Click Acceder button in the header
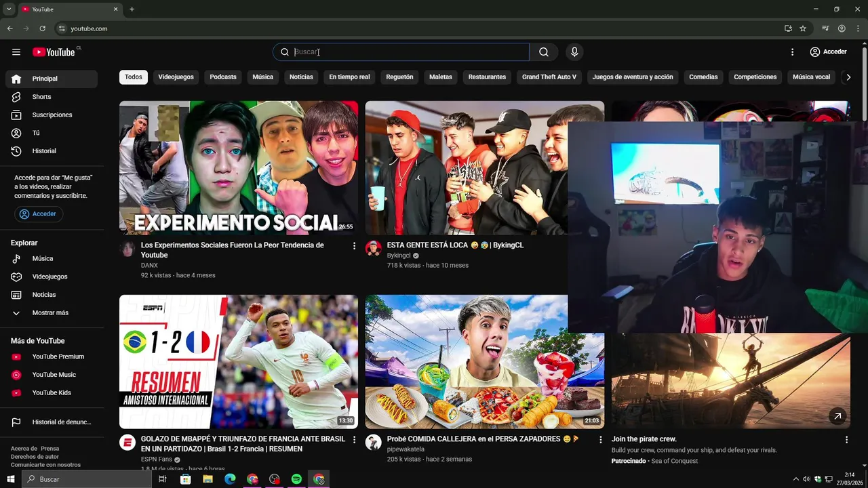 (x=828, y=52)
